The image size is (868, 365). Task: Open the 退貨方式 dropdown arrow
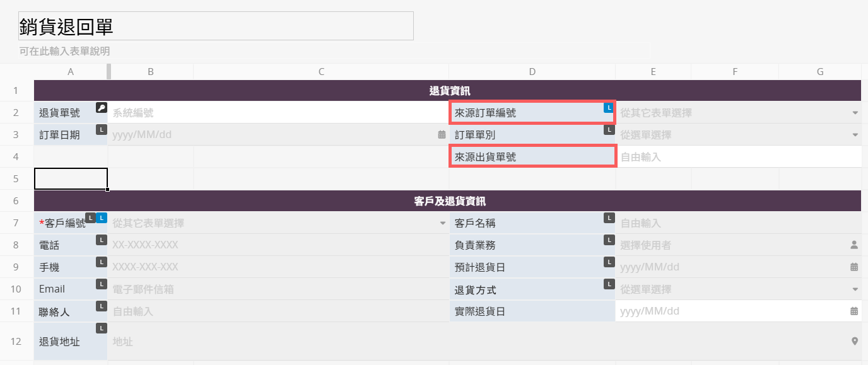pos(855,289)
